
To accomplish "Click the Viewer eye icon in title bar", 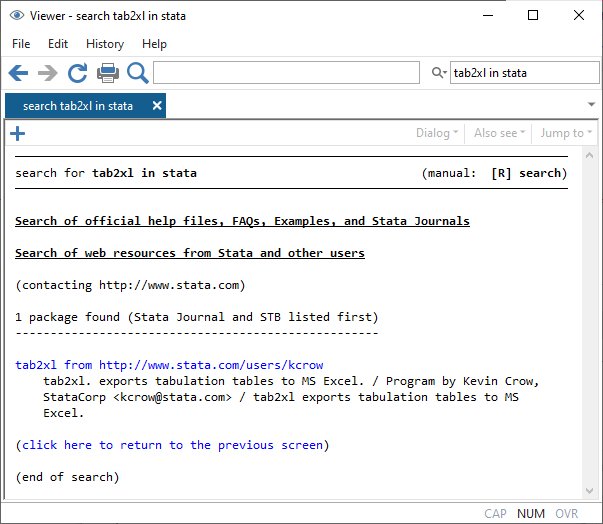I will coord(17,15).
